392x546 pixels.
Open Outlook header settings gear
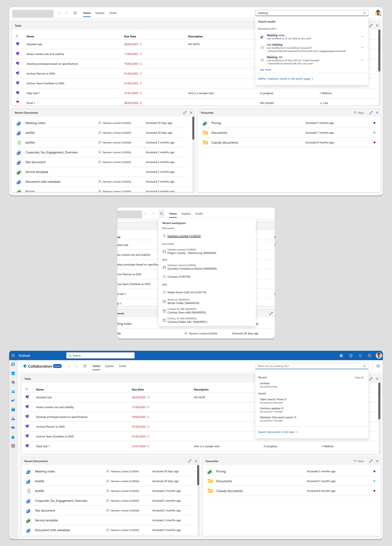tap(369, 355)
